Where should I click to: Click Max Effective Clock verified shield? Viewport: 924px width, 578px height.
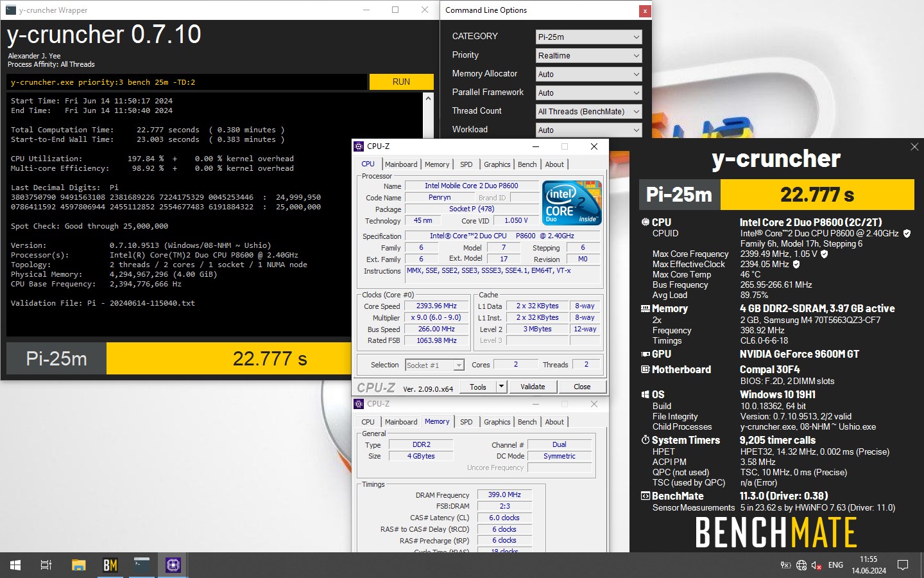pyautogui.click(x=796, y=265)
